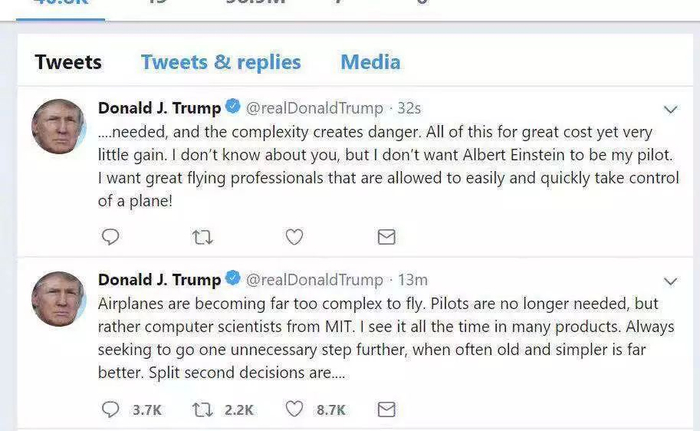The image size is (700, 431).
Task: Open the Tweets & replies tab
Action: click(221, 62)
